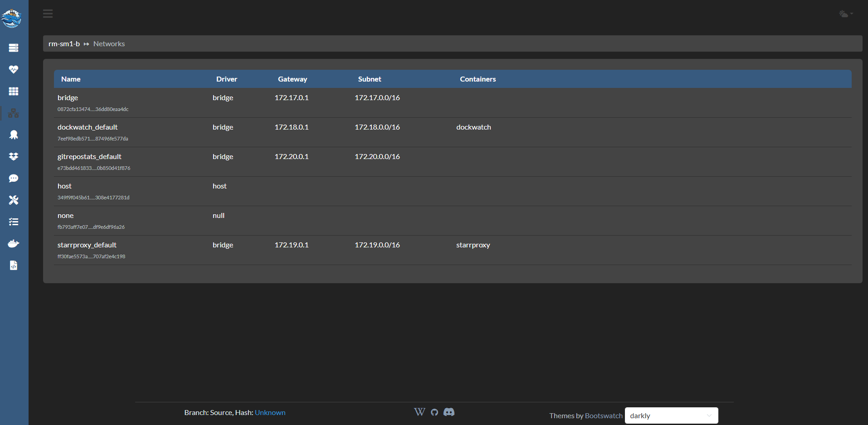868x425 pixels.
Task: Click the Gateway column header
Action: (x=293, y=79)
